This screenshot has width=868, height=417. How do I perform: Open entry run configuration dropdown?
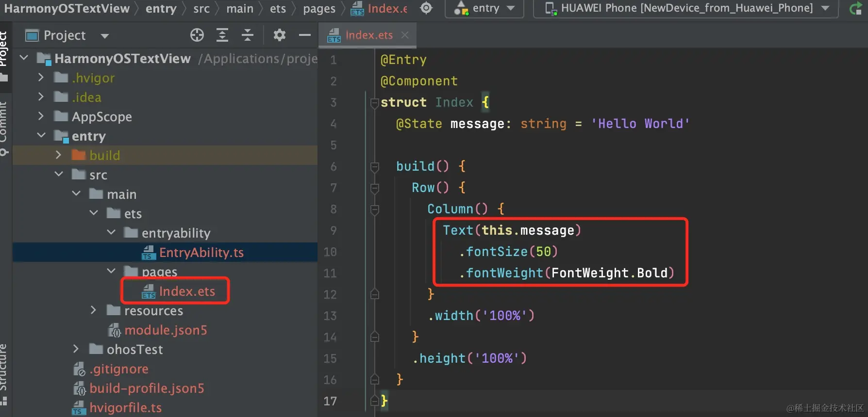pos(484,8)
